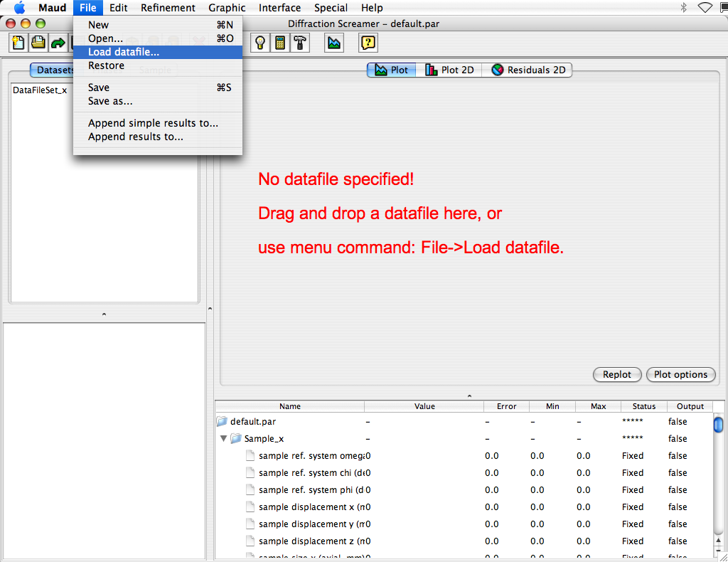
Task: Choose Load datafile... from File menu
Action: tap(124, 52)
